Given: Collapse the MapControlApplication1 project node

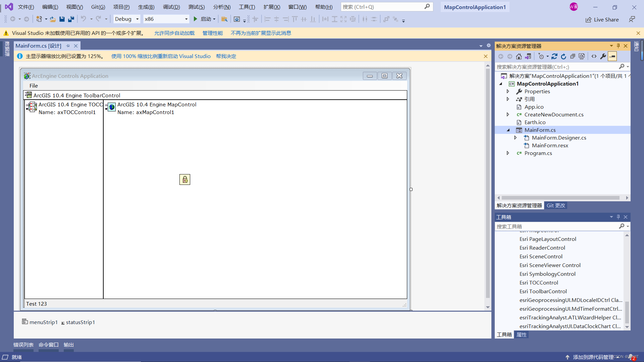Looking at the screenshot, I should click(x=501, y=84).
